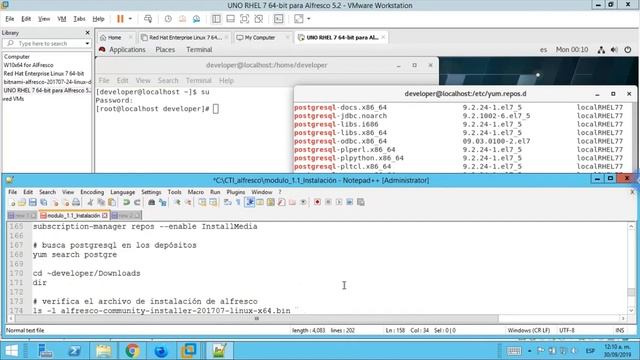Open the VMware stretch guest dropdown arrow

pos(309,19)
